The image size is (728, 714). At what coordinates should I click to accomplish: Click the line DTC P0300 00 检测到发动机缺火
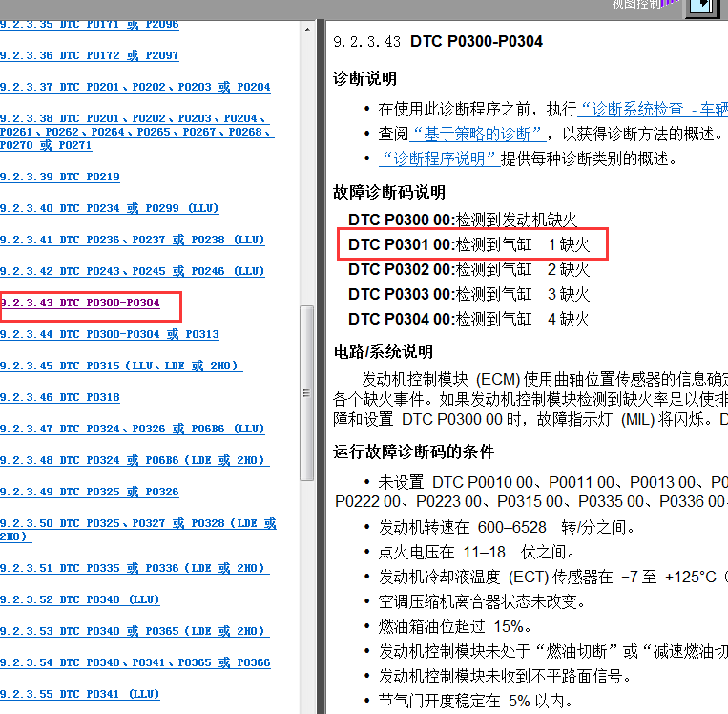point(463,220)
